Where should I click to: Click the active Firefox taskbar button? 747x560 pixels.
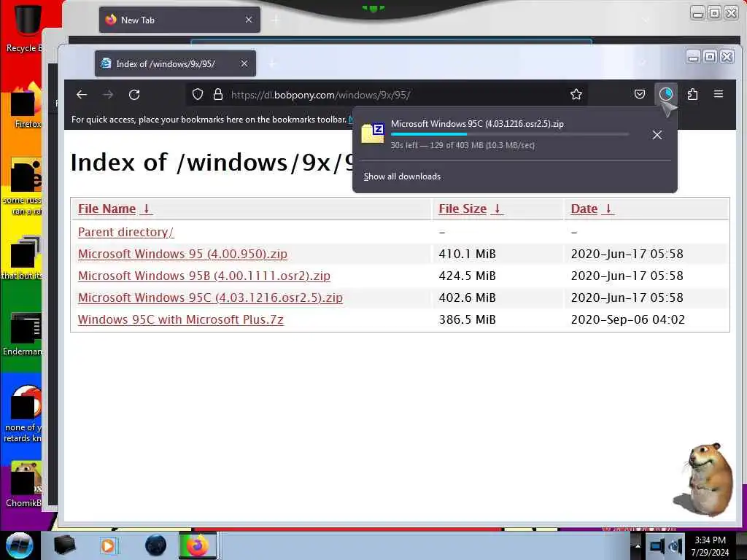197,545
